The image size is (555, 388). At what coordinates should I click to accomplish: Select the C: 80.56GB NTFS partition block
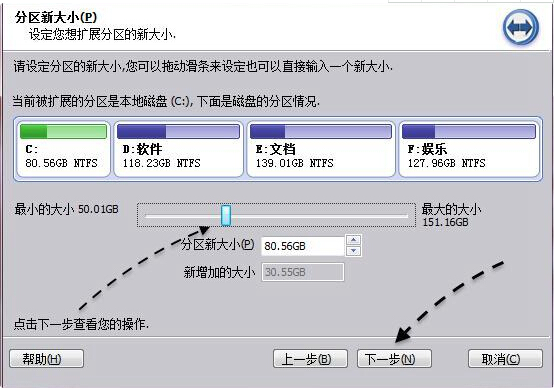tap(63, 149)
